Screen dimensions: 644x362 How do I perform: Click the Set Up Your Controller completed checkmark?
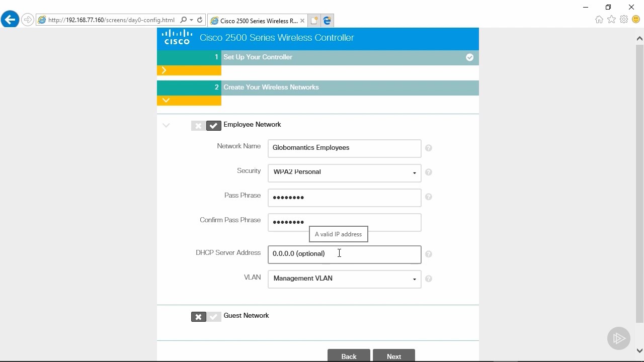coord(469,57)
